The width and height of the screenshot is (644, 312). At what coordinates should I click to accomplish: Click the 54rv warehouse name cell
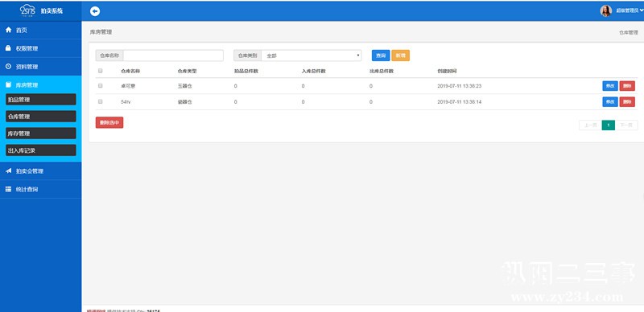click(x=126, y=102)
